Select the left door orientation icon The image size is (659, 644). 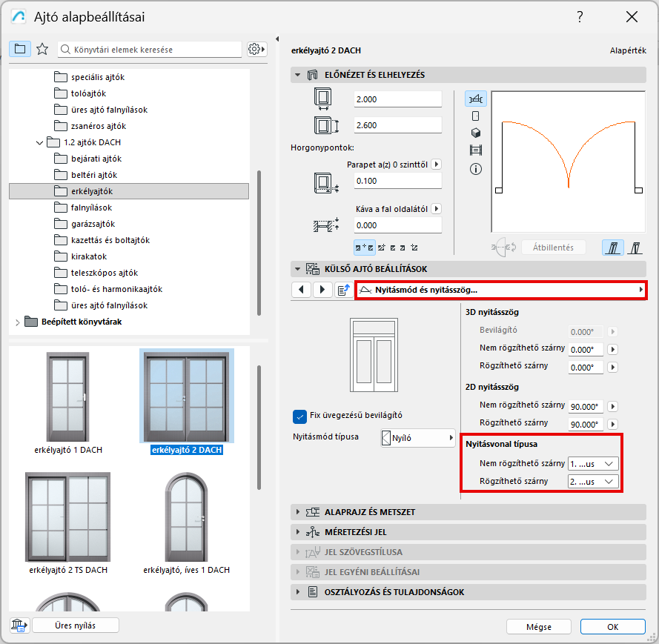(x=613, y=248)
